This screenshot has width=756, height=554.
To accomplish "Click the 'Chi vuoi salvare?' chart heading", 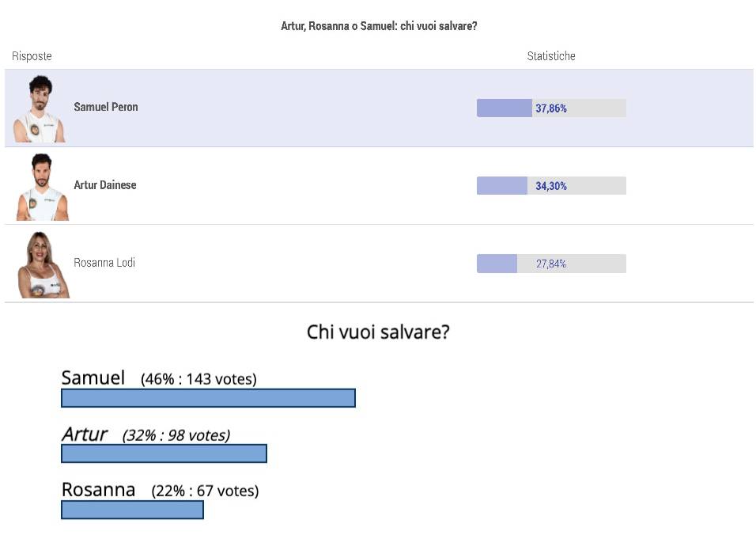I will 378,332.
